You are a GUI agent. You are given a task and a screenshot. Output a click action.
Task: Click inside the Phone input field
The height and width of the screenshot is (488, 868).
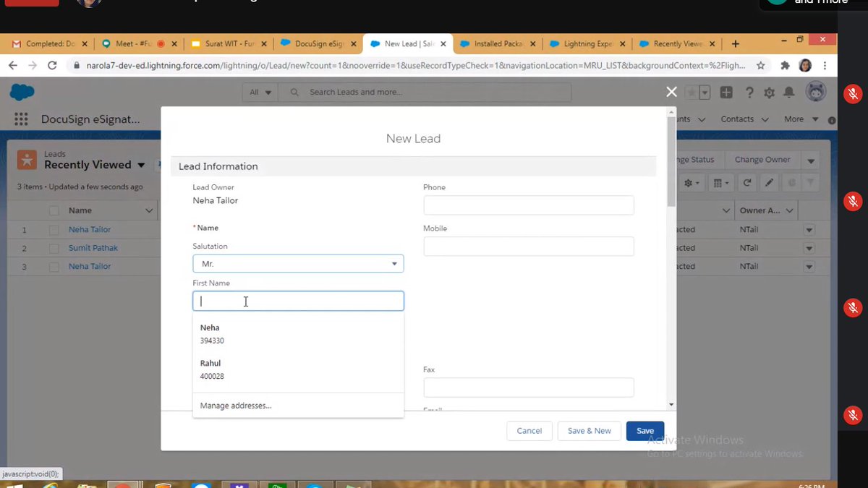point(528,205)
